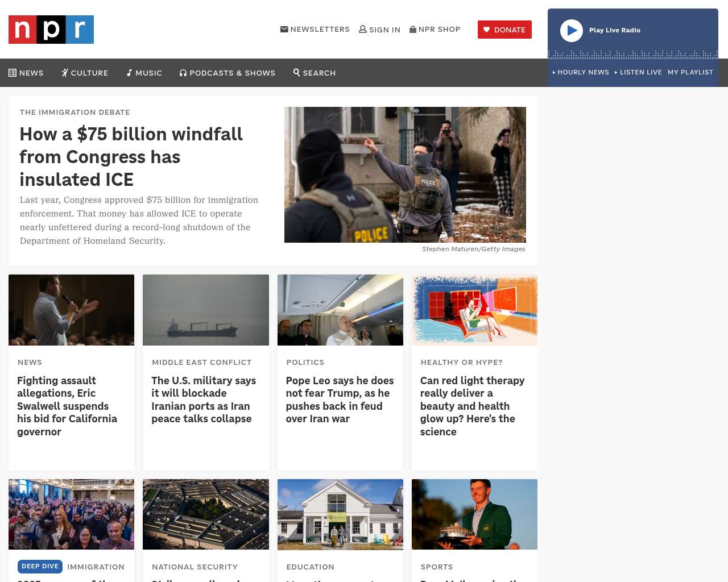Click the NPR logo
Screen dimensions: 728x582
(51, 30)
